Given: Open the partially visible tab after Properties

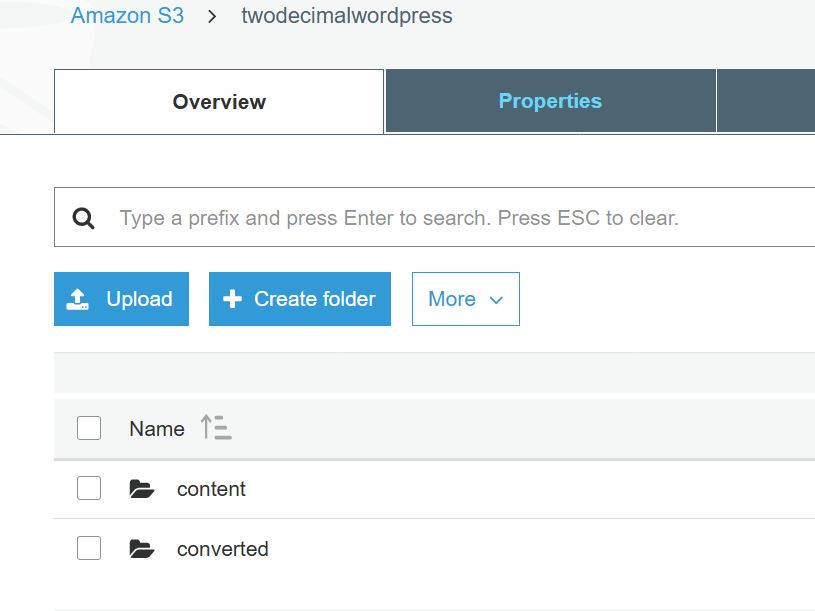Looking at the screenshot, I should coord(766,101).
